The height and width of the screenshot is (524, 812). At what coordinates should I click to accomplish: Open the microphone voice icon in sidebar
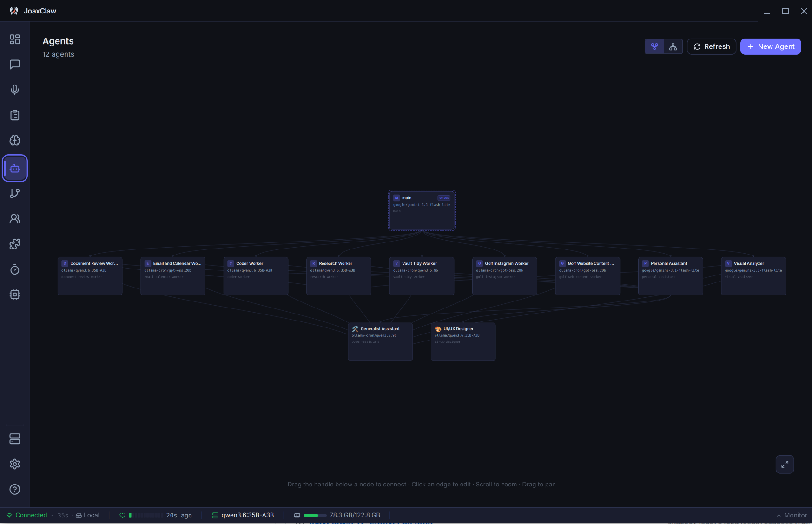pyautogui.click(x=15, y=90)
